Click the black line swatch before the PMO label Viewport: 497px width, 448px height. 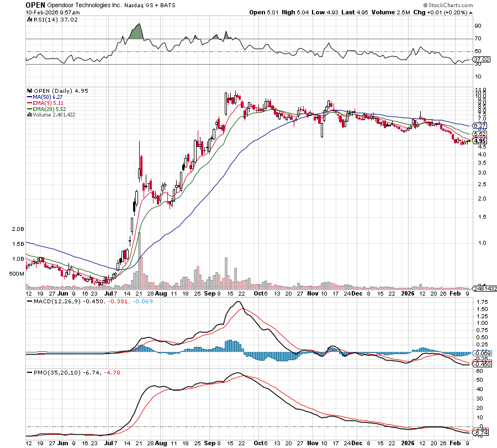pyautogui.click(x=29, y=372)
